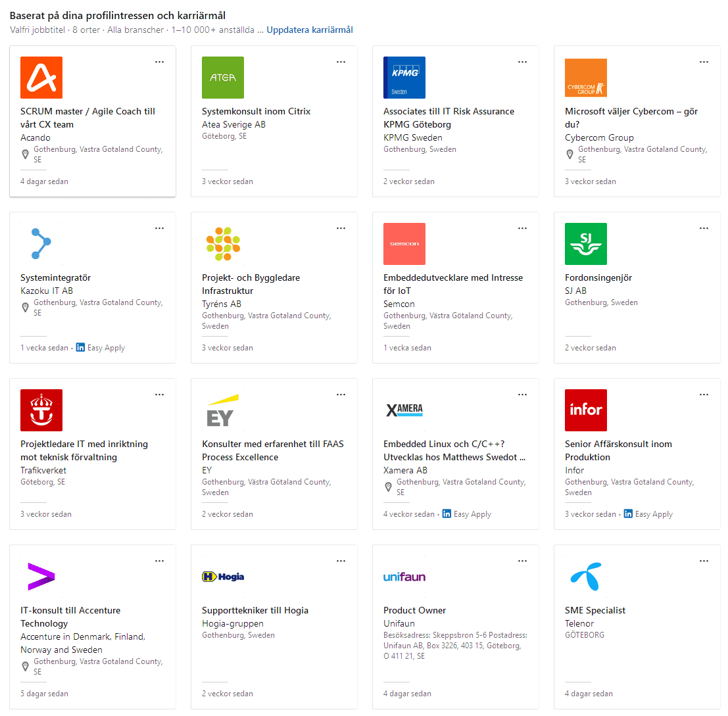Open more options on Acando SCRUM master card
The image size is (728, 716).
(x=159, y=62)
